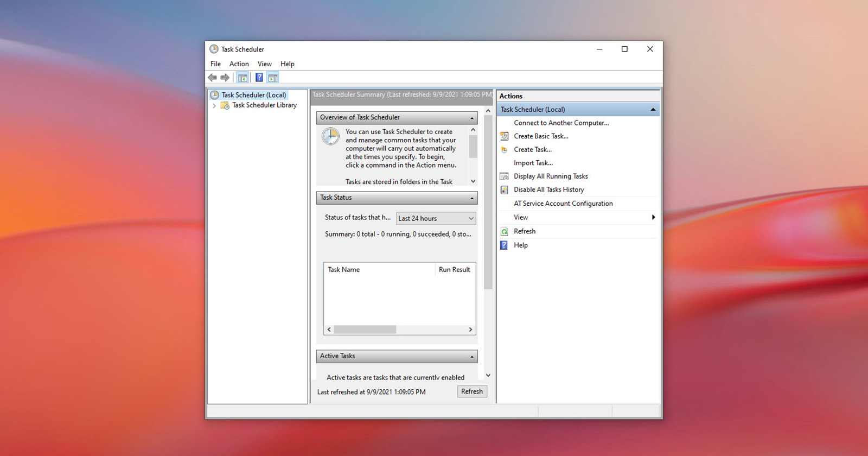Click the Create Basic Task icon
This screenshot has width=868, height=456.
click(x=504, y=136)
